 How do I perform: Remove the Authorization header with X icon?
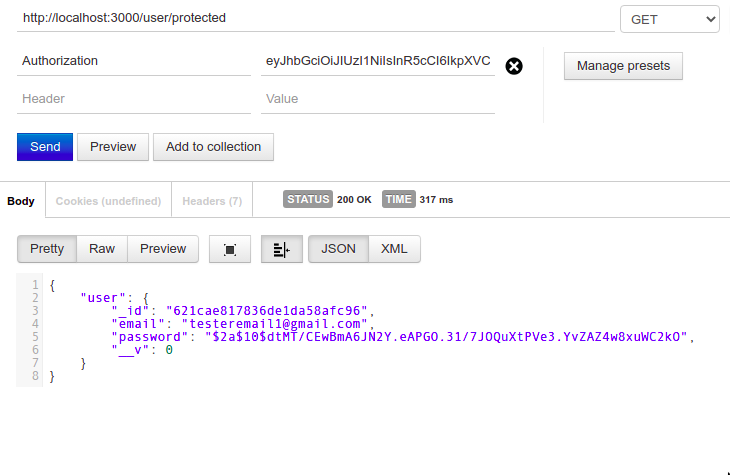(x=514, y=67)
